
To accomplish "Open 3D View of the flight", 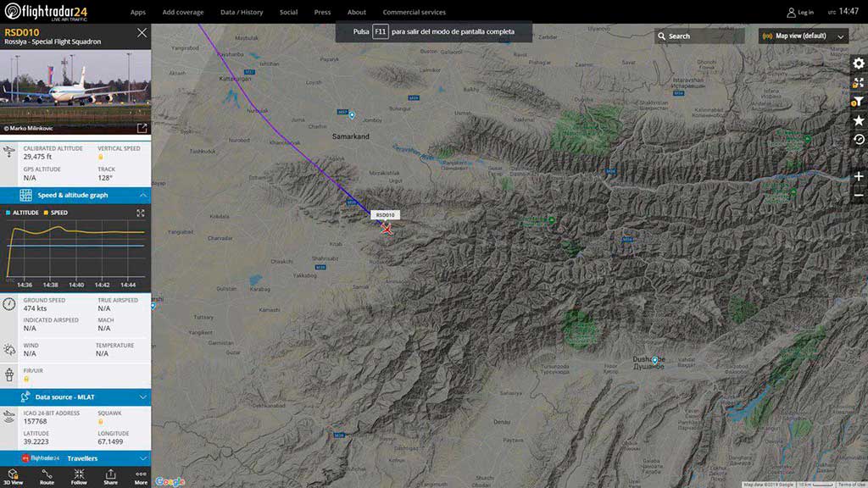I will [14, 477].
